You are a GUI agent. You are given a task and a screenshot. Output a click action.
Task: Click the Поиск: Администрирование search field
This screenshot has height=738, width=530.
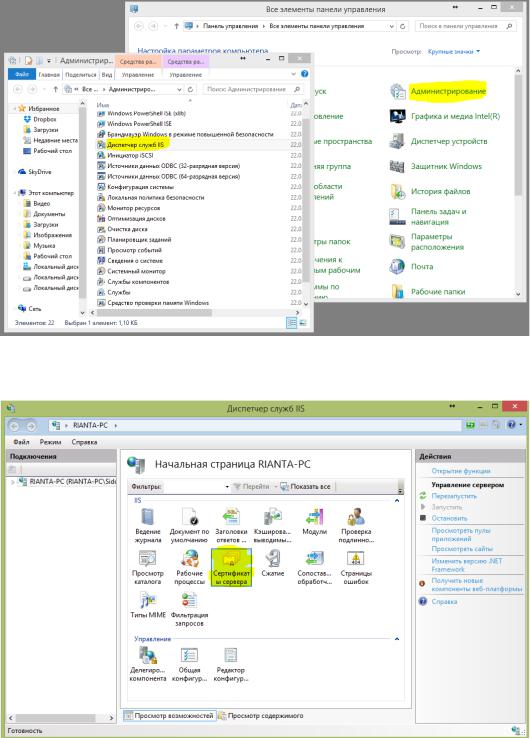(x=254, y=89)
